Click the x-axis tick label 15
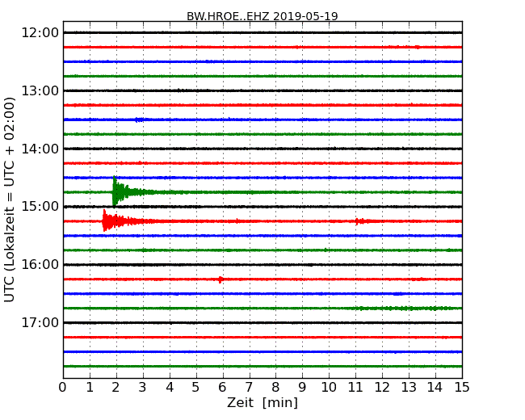The width and height of the screenshot is (525, 420). click(462, 387)
